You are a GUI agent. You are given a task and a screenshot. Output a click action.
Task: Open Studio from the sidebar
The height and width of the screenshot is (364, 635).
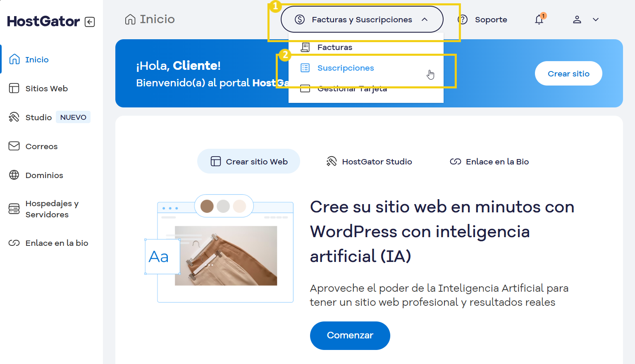pyautogui.click(x=38, y=117)
